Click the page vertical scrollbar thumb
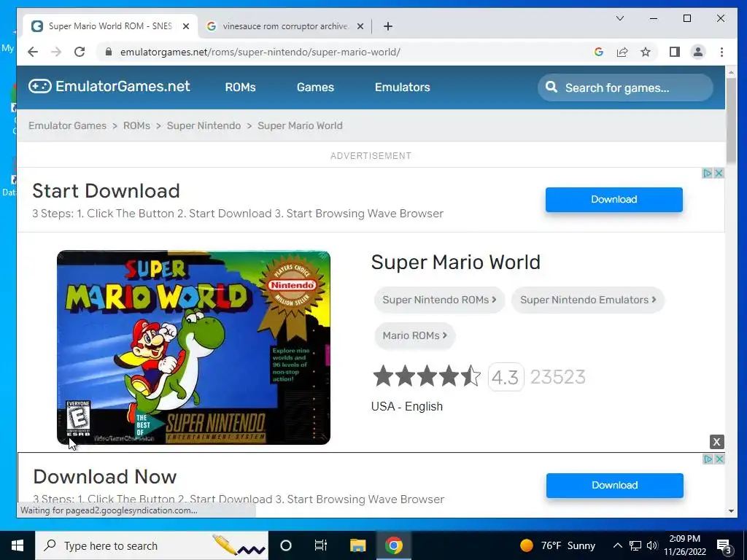The width and height of the screenshot is (747, 560). click(x=731, y=120)
